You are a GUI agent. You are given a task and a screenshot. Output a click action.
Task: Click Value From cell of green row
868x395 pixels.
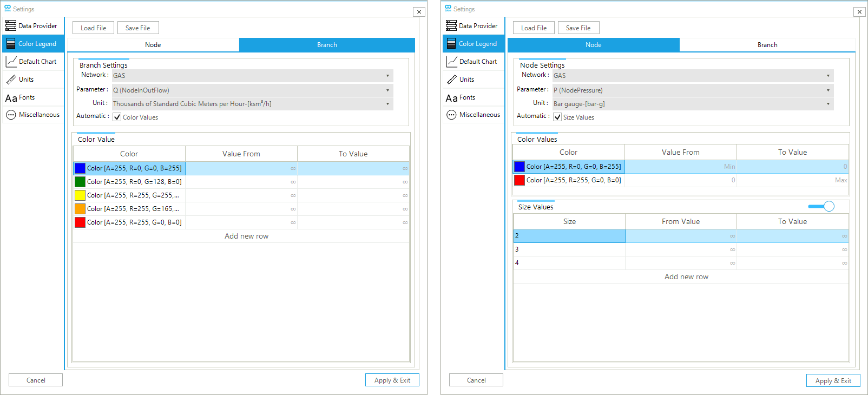pos(241,182)
